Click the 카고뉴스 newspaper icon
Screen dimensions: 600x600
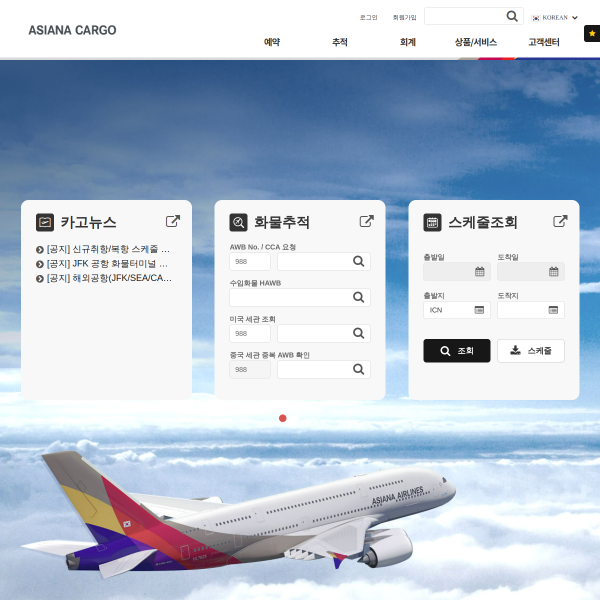pos(45,222)
